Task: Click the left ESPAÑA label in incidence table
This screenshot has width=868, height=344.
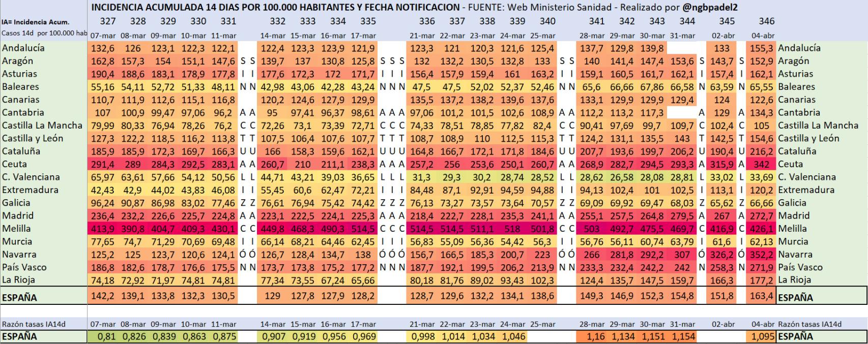Action: 19,297
